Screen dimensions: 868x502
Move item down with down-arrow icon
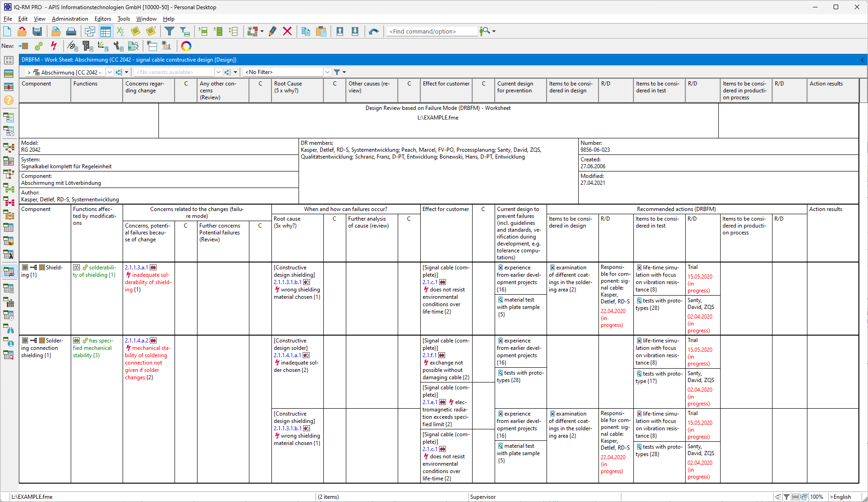click(x=355, y=31)
